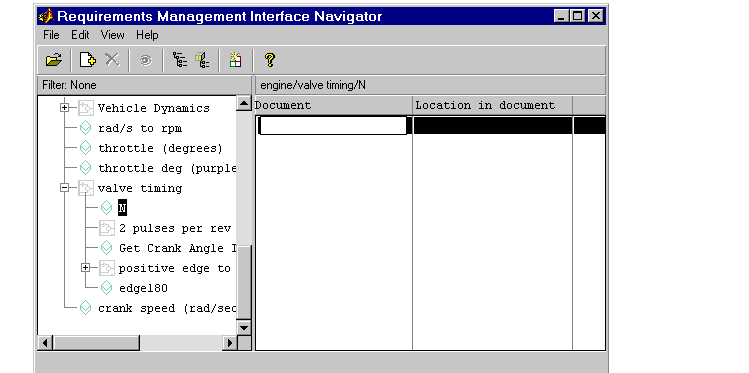Open the Help menu
This screenshot has width=749, height=373.
147,35
